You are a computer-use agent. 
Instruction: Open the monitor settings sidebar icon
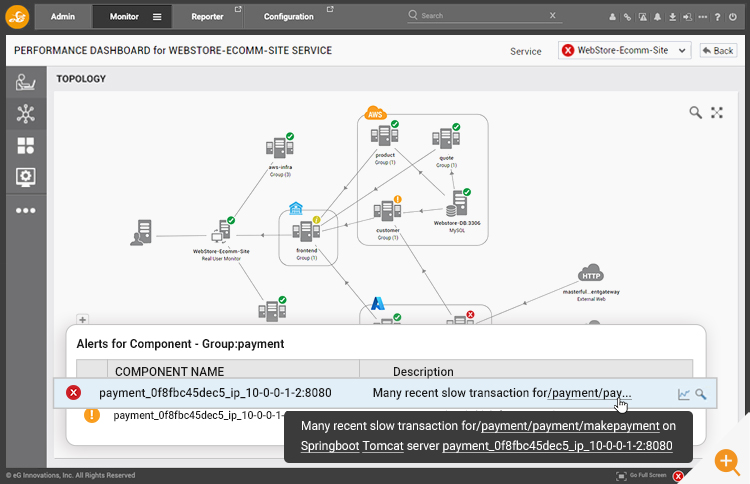(x=25, y=177)
